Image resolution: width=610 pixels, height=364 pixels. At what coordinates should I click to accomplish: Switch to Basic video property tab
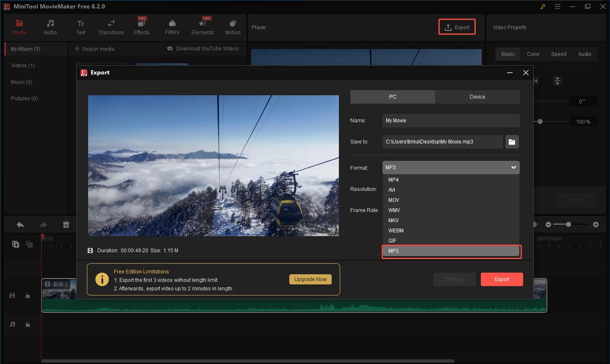508,54
